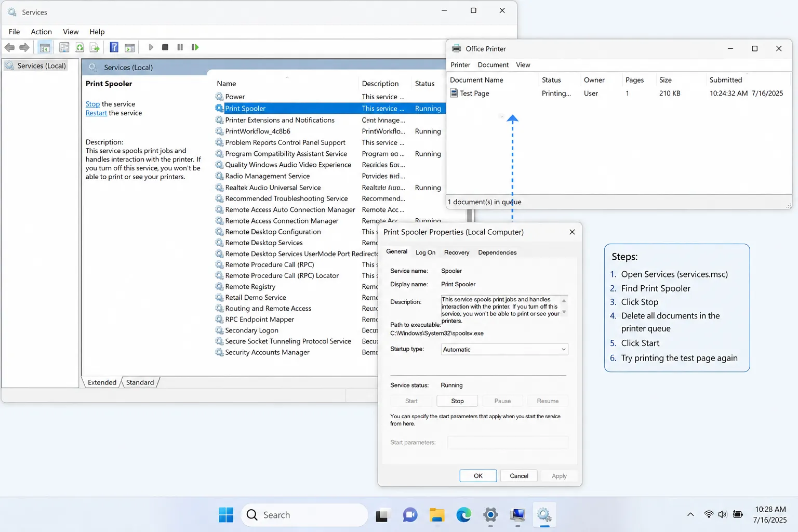Select the General tab in properties dialog
This screenshot has height=532, width=798.
point(397,251)
